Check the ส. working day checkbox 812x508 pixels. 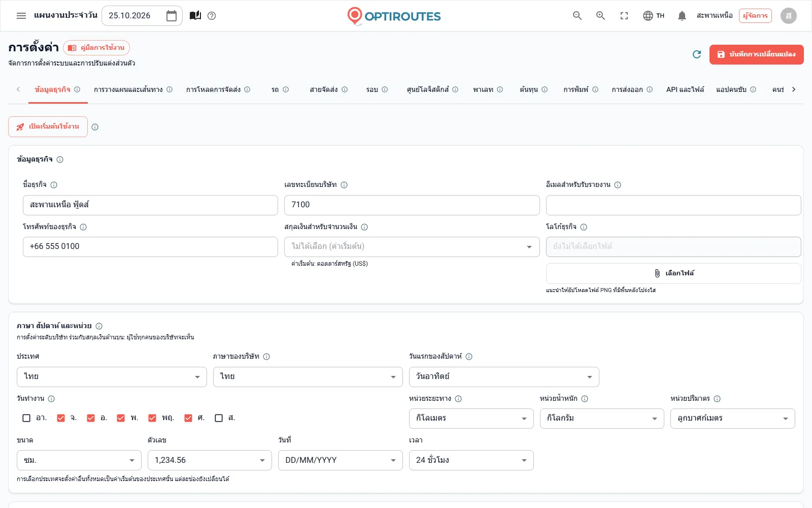(219, 418)
